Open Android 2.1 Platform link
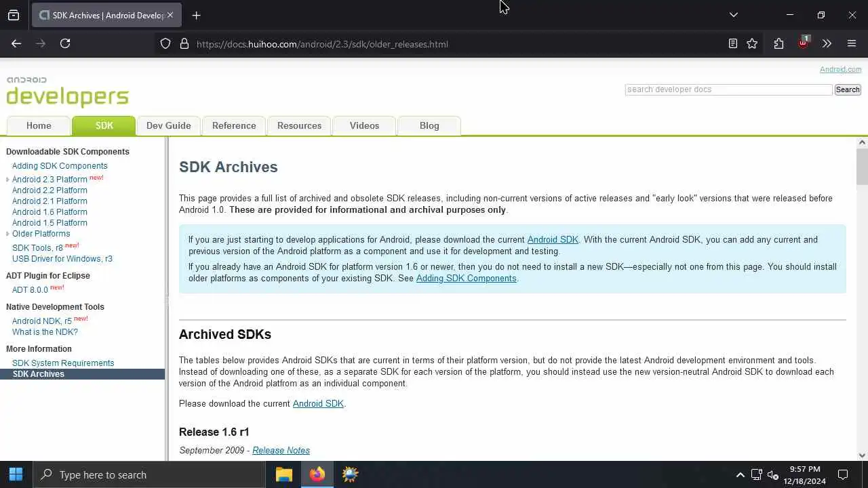The width and height of the screenshot is (868, 488). 50,201
